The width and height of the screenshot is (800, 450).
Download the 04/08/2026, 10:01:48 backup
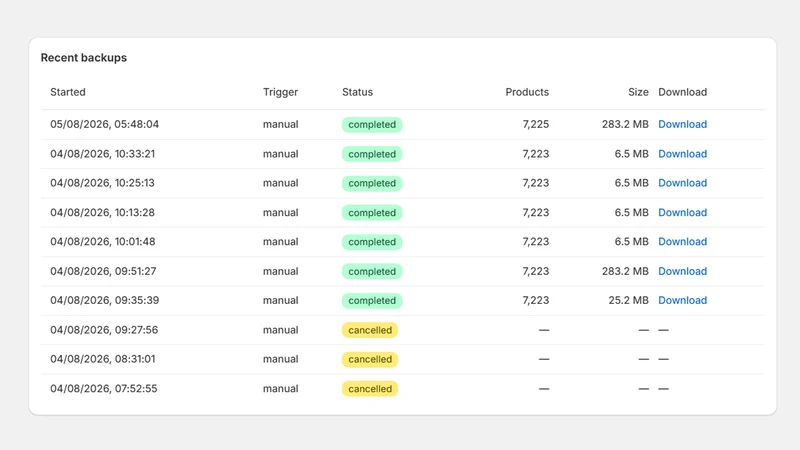pyautogui.click(x=682, y=242)
